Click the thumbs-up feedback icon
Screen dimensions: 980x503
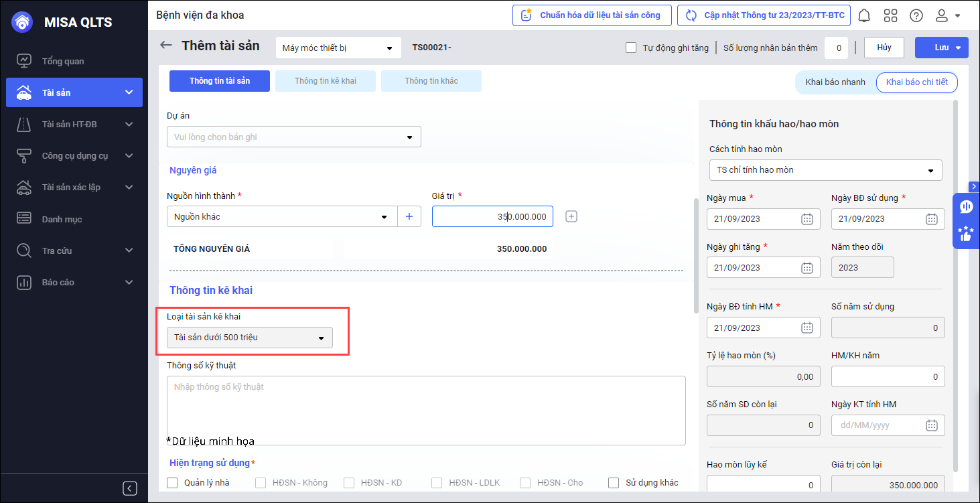pyautogui.click(x=966, y=234)
